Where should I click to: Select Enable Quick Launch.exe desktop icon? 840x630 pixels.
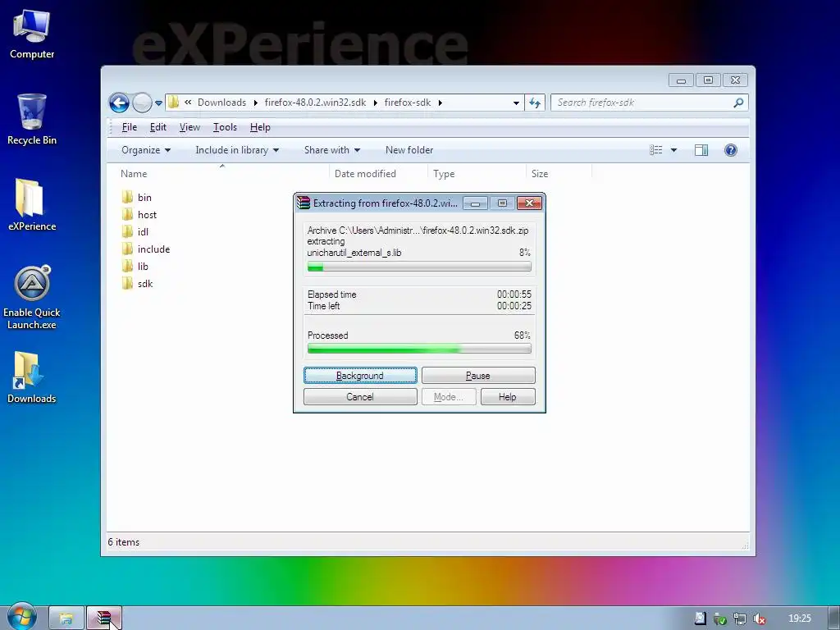(x=32, y=297)
